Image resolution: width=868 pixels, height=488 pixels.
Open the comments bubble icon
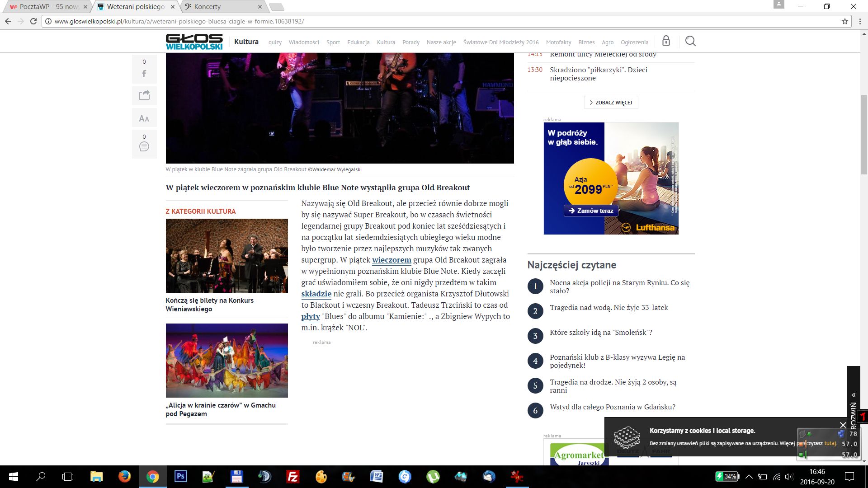coord(144,146)
